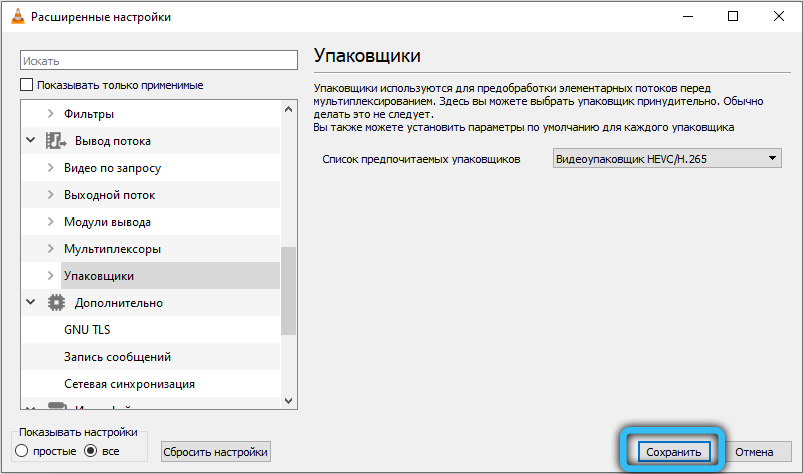Click Сбросить настройки button
803x474 pixels.
pyautogui.click(x=216, y=452)
